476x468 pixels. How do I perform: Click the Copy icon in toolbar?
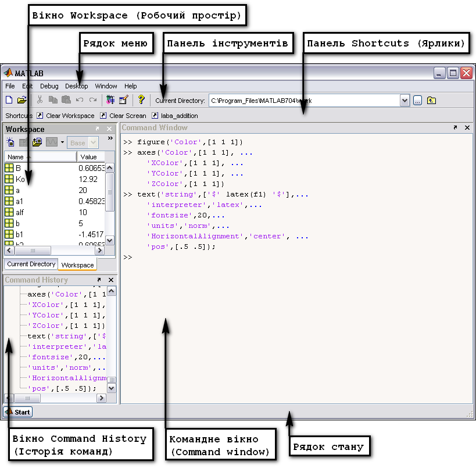click(53, 99)
